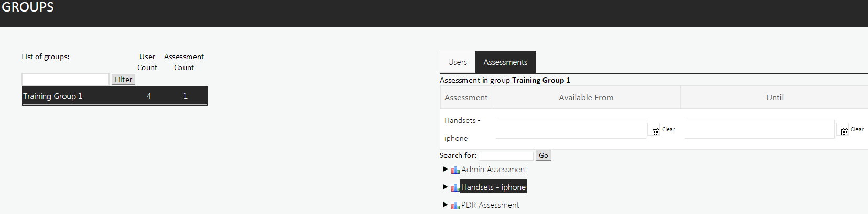Expand the Admin Assessment tree node
Screen dimensions: 868x214
click(x=445, y=169)
